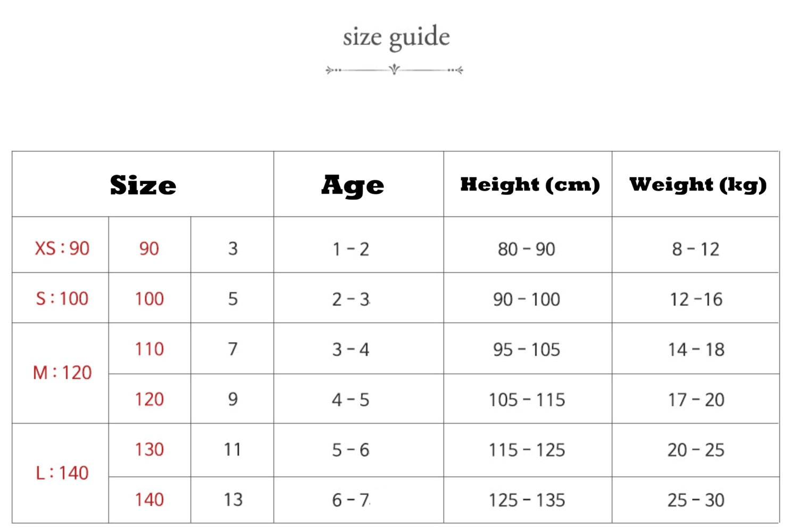Select the red "110" size cell
The width and height of the screenshot is (792, 532).
149,349
